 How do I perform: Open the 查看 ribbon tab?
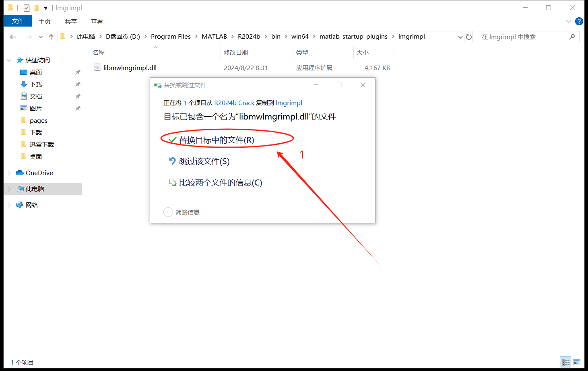click(x=97, y=21)
